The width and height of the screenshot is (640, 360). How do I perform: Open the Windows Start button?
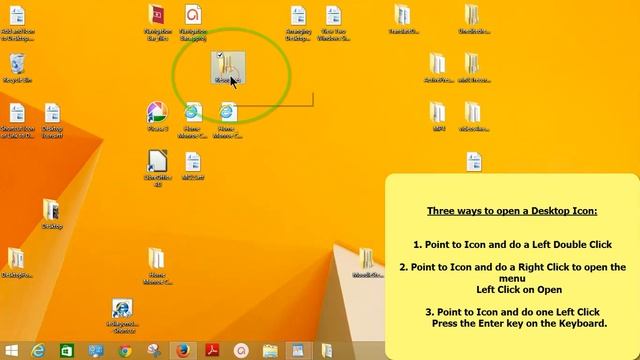pos(11,351)
